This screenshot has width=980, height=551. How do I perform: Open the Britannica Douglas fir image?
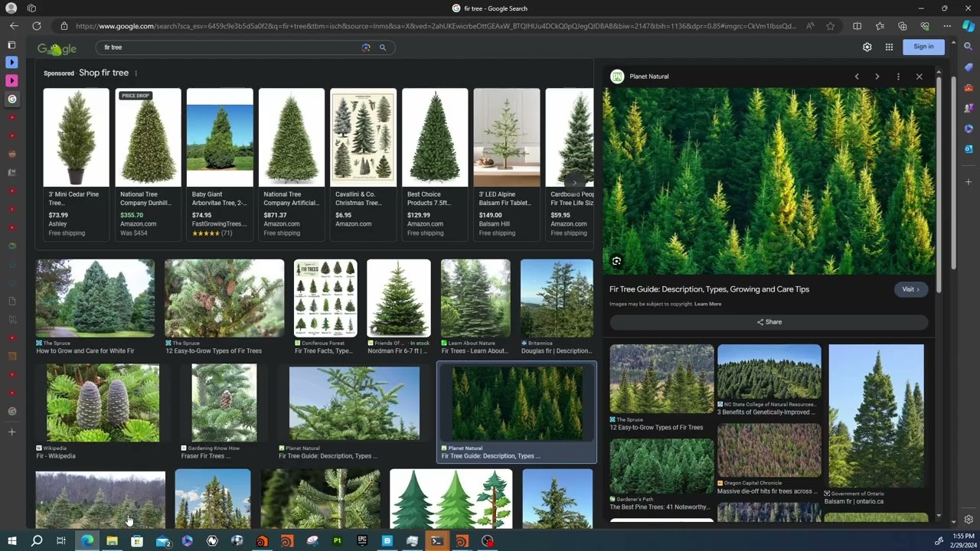click(557, 298)
